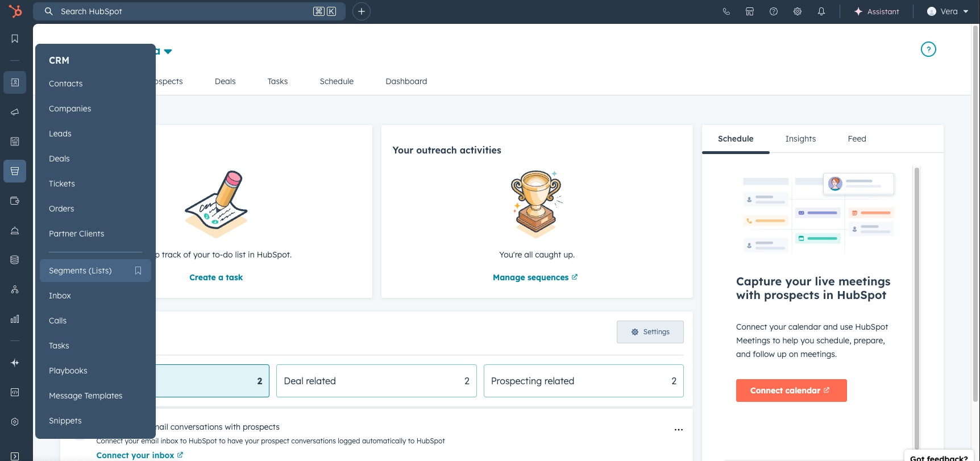Open the Got feedback? tab
This screenshot has width=980, height=461.
pyautogui.click(x=939, y=456)
